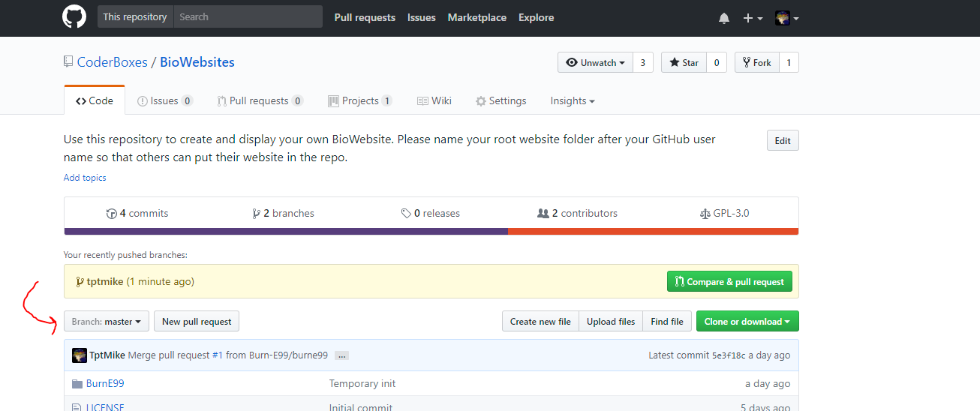Switch to the Wiki tab

click(x=434, y=100)
